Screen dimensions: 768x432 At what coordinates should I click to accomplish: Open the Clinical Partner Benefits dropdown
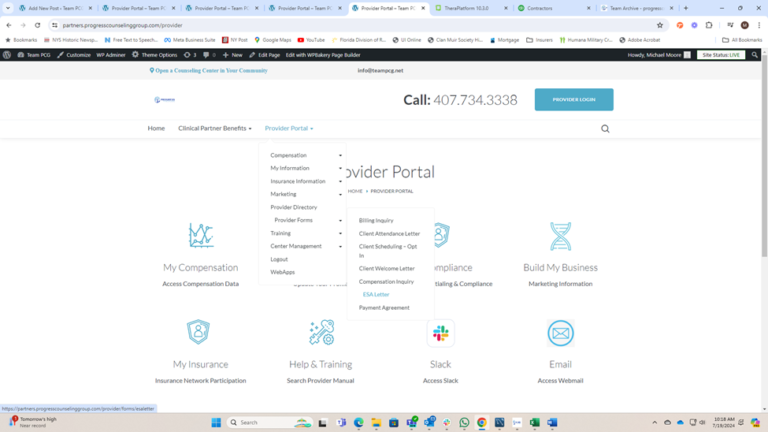pos(214,129)
